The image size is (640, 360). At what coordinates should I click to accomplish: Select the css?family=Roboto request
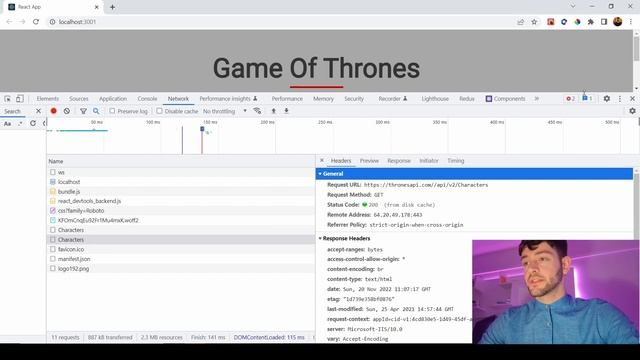tap(181, 211)
